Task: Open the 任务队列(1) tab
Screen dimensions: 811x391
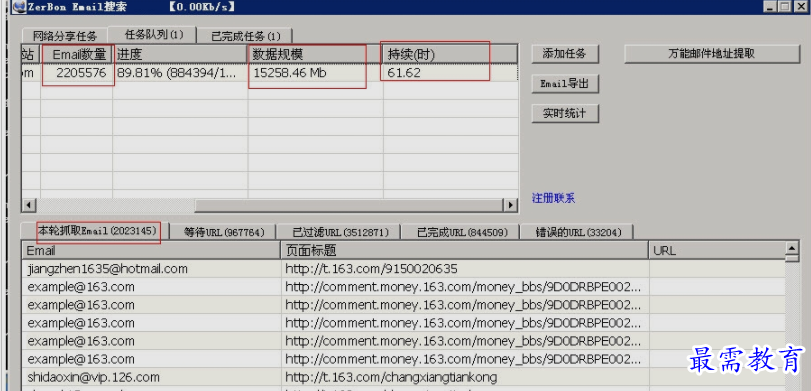Action: pyautogui.click(x=153, y=35)
